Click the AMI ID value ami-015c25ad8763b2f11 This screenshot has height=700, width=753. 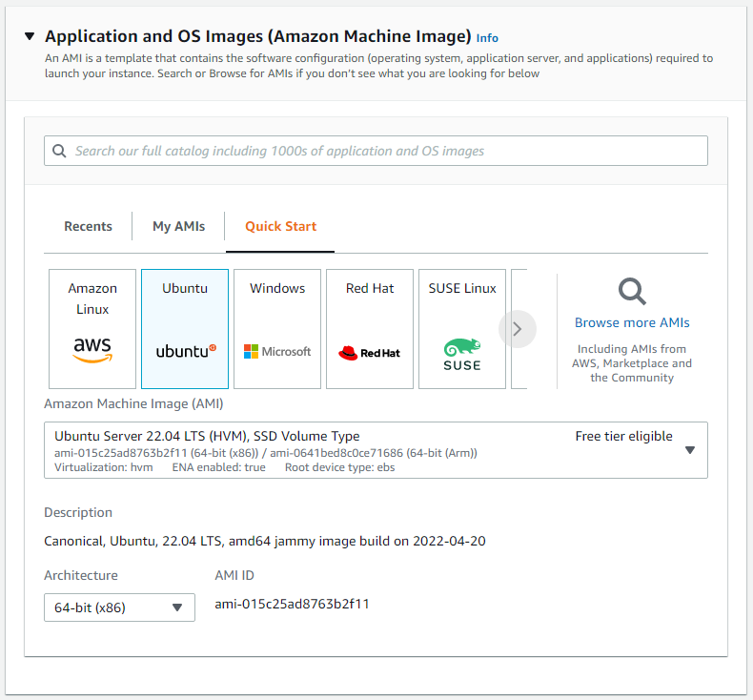(292, 604)
